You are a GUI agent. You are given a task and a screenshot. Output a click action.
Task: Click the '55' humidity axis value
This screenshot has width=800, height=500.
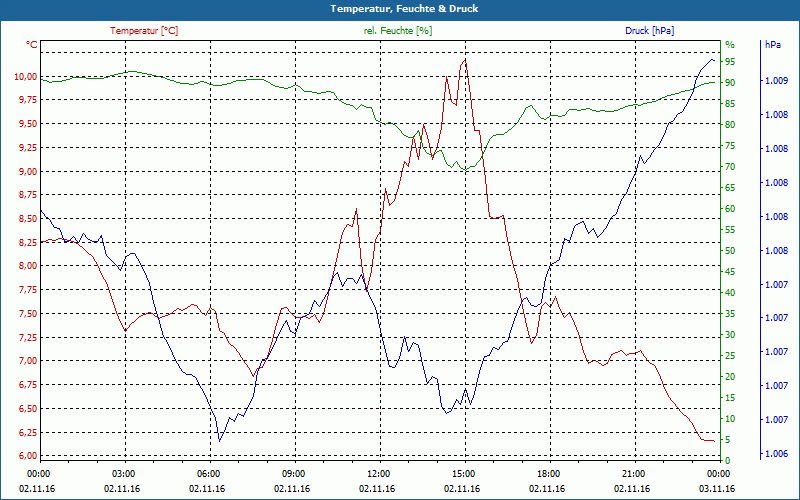(x=730, y=230)
